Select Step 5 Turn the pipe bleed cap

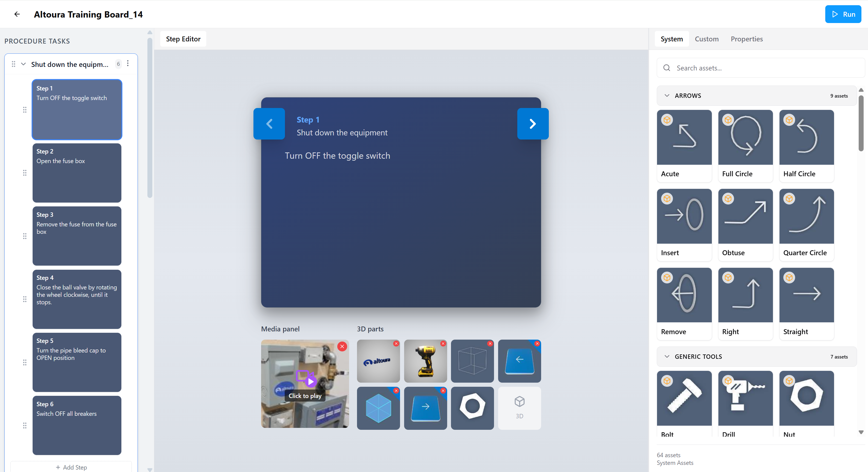[77, 362]
